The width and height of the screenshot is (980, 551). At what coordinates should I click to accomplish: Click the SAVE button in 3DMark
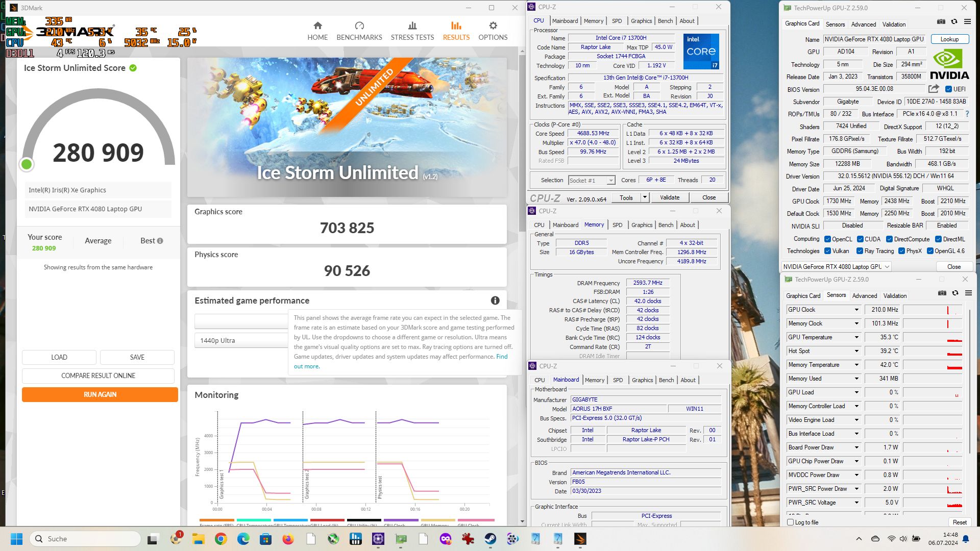click(137, 357)
